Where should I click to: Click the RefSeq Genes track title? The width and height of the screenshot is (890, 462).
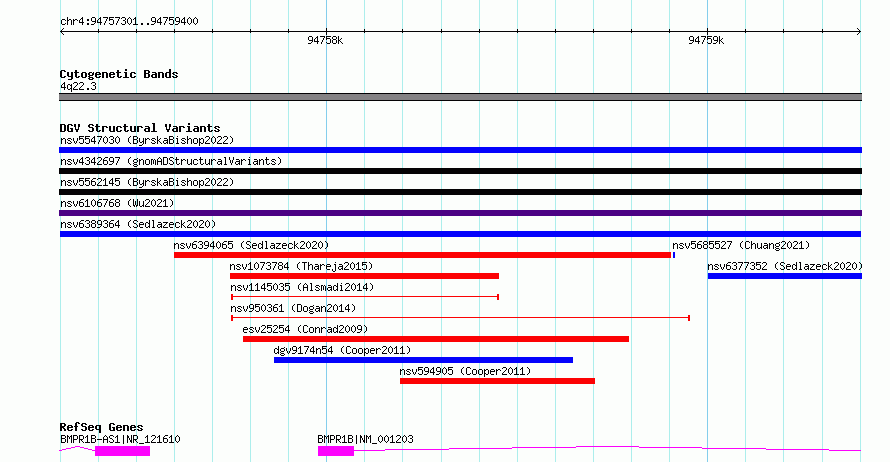coord(102,427)
